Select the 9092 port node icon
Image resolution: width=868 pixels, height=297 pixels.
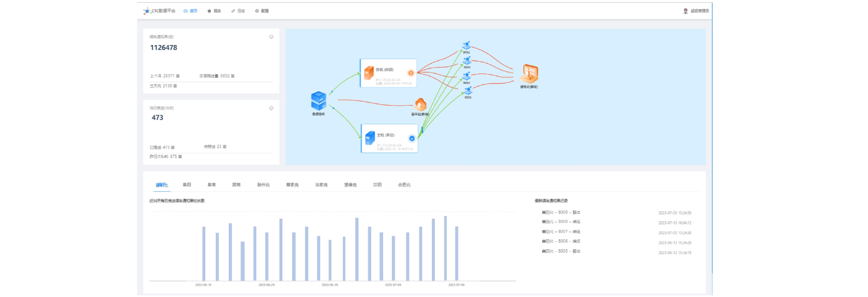coord(466,45)
